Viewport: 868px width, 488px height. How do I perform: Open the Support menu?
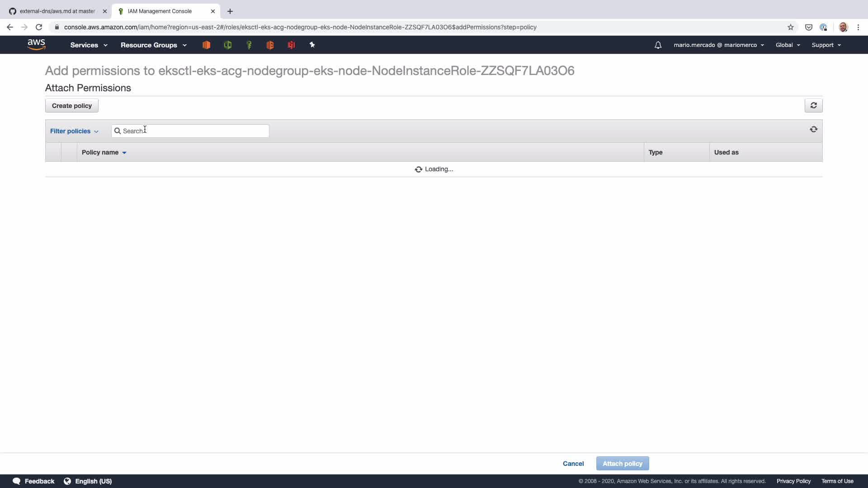(826, 45)
